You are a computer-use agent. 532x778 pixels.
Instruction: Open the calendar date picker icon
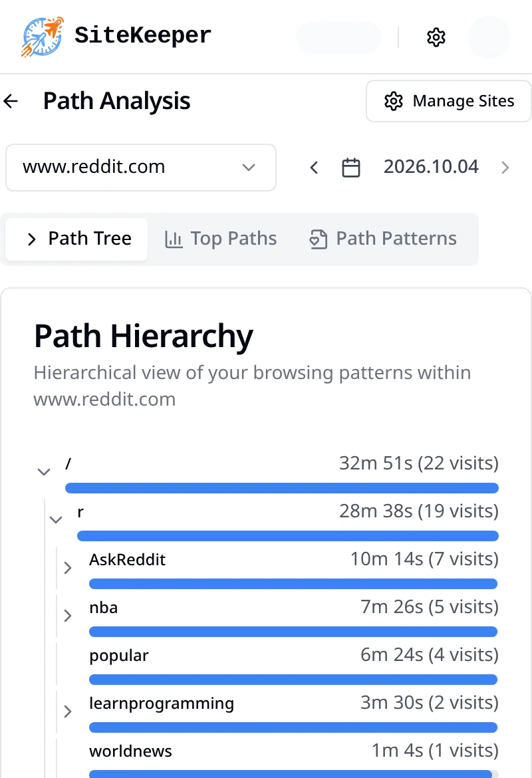[351, 168]
